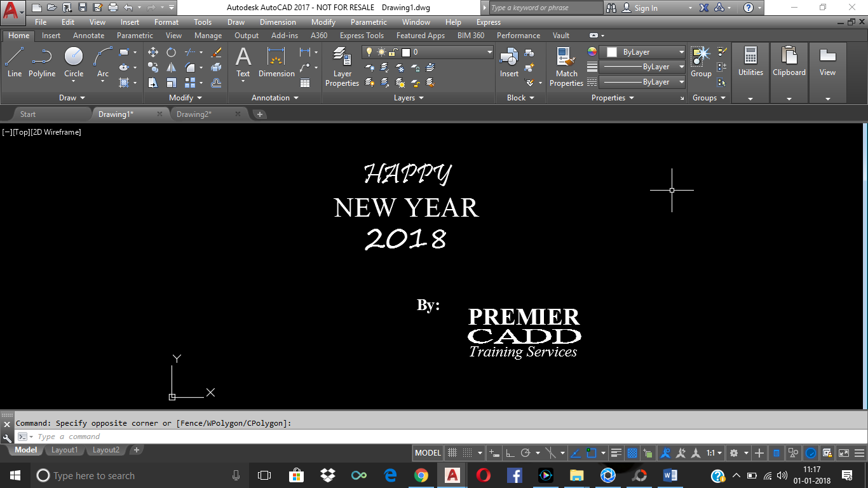Toggle Object Snap in status bar
This screenshot has width=868, height=488.
tap(592, 453)
